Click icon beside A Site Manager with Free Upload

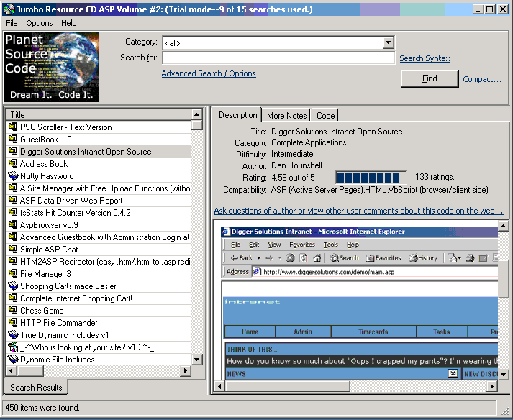point(13,188)
